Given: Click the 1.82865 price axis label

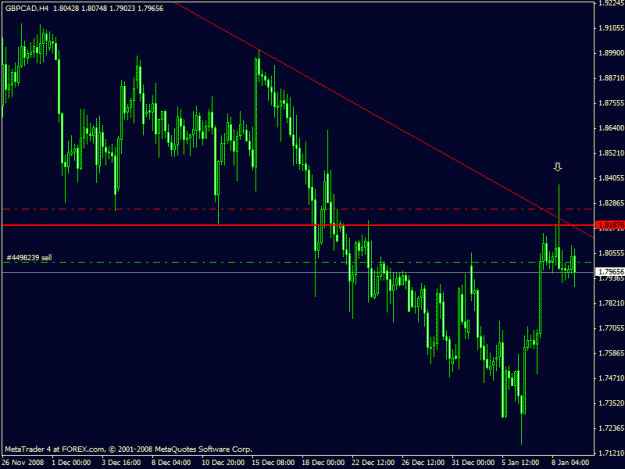Looking at the screenshot, I should coord(611,203).
